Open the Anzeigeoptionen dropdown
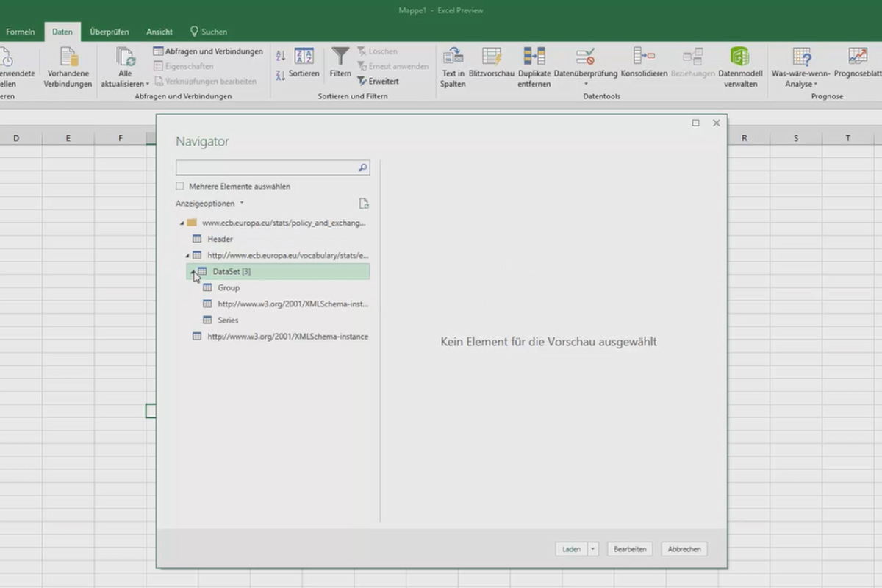This screenshot has height=588, width=882. (x=209, y=204)
